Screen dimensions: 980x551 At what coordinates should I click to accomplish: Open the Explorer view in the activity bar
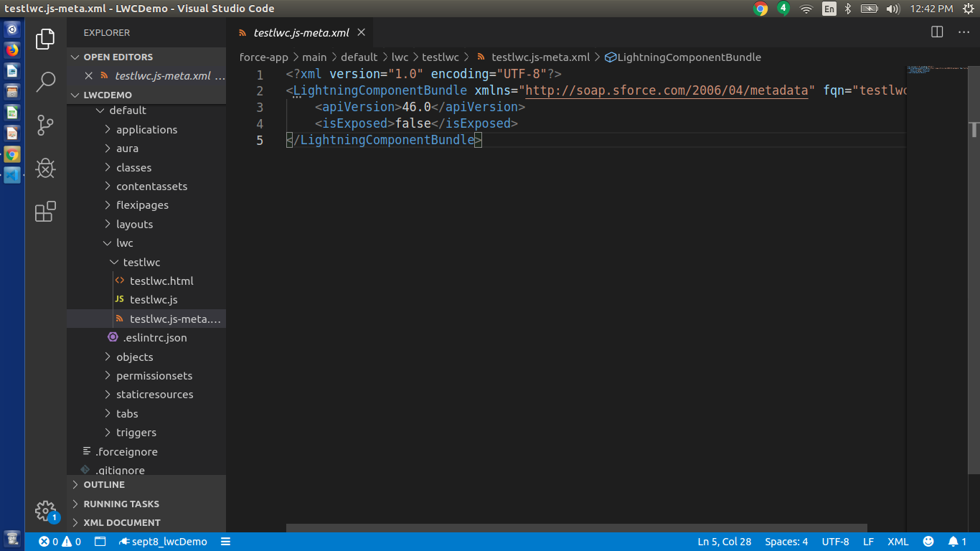44,39
